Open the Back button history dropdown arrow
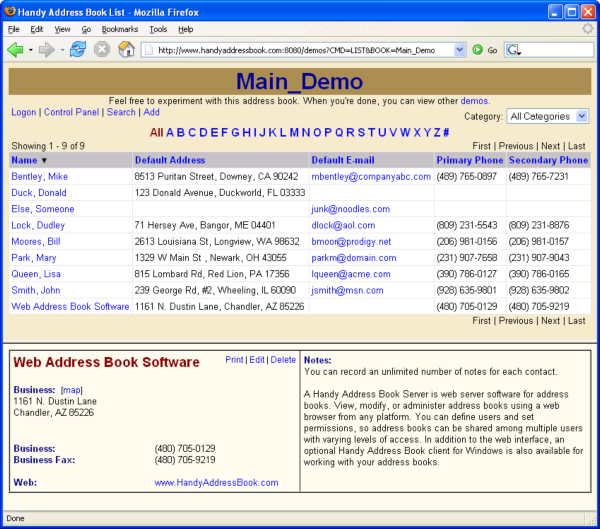 pos(31,49)
